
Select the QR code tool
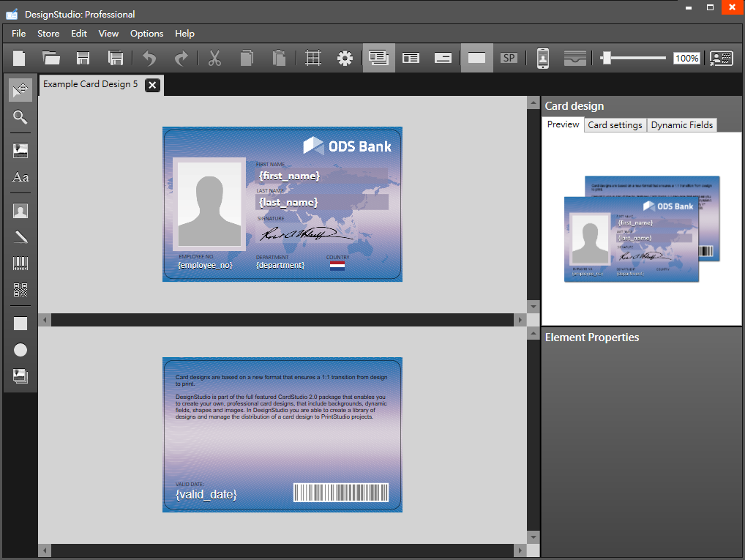point(20,289)
